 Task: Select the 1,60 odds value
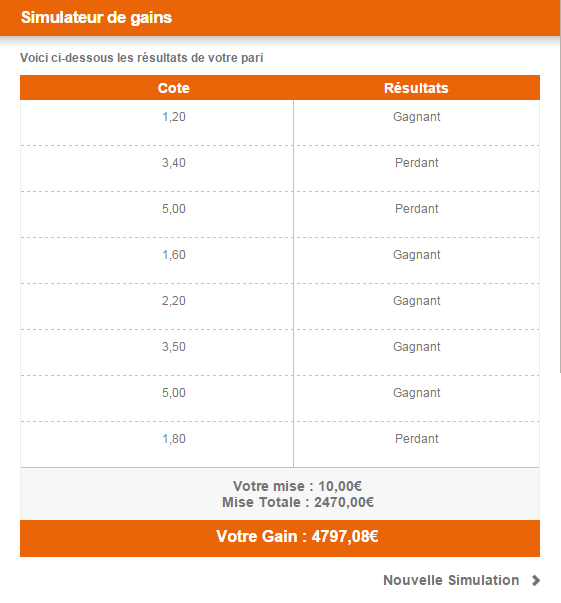pyautogui.click(x=174, y=255)
